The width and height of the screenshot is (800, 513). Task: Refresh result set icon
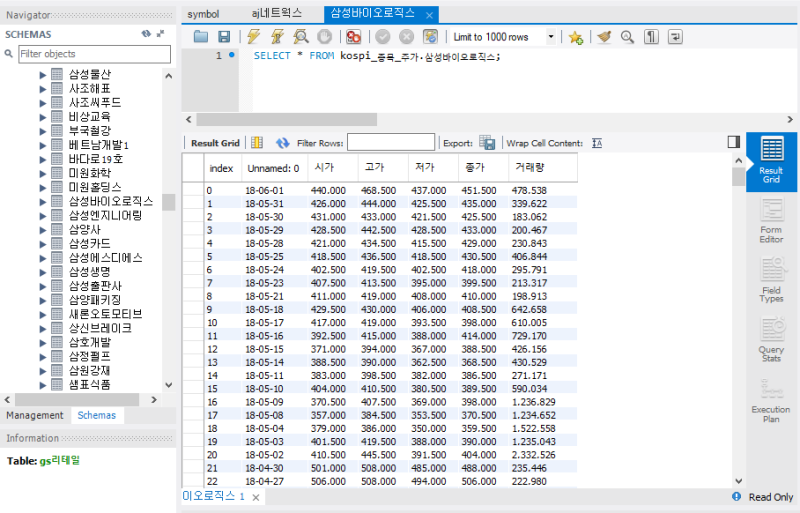(282, 143)
